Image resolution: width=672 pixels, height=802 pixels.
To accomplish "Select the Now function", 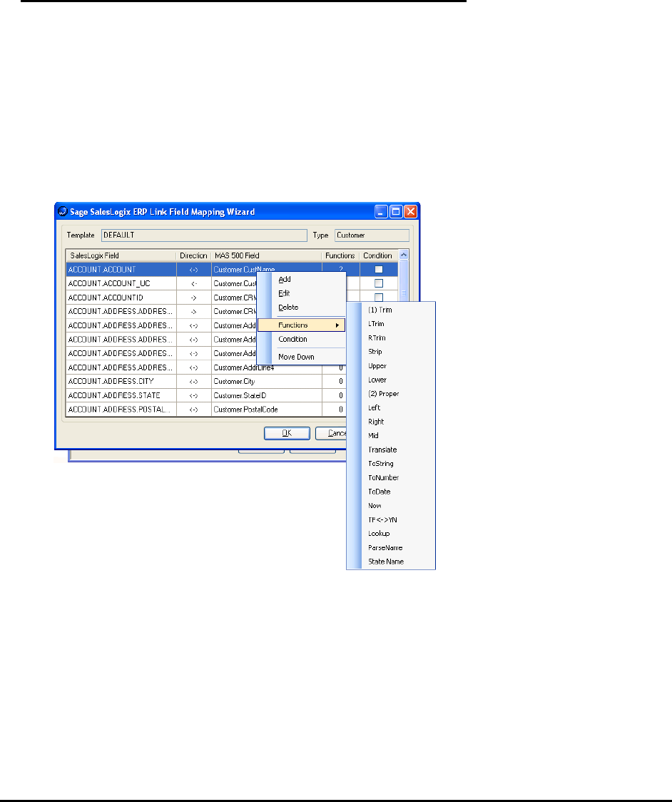I will (391, 506).
